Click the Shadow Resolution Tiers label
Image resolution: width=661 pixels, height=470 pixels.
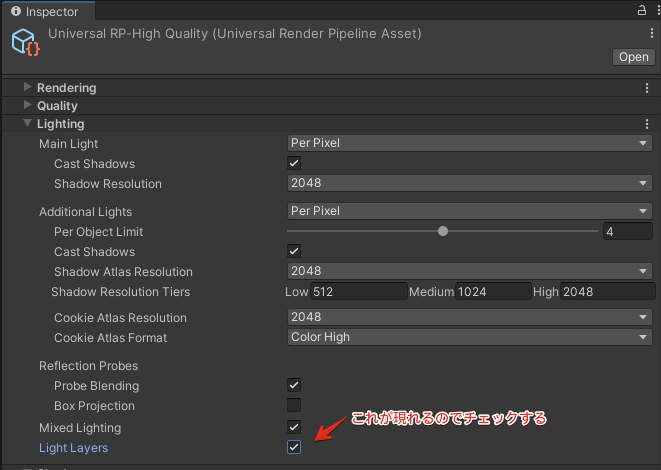point(121,292)
